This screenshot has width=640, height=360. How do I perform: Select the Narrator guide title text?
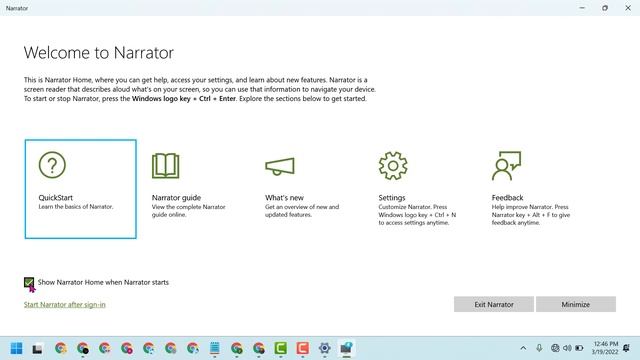pos(176,198)
